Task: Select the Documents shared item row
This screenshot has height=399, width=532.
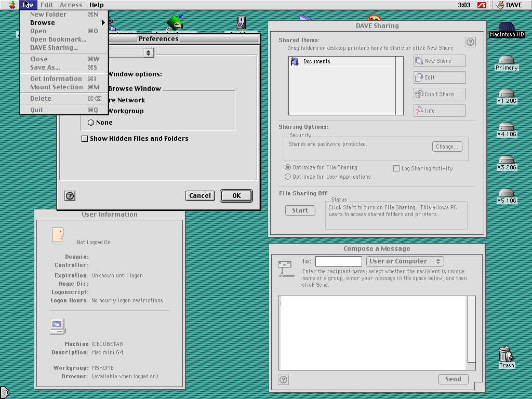Action: 342,61
